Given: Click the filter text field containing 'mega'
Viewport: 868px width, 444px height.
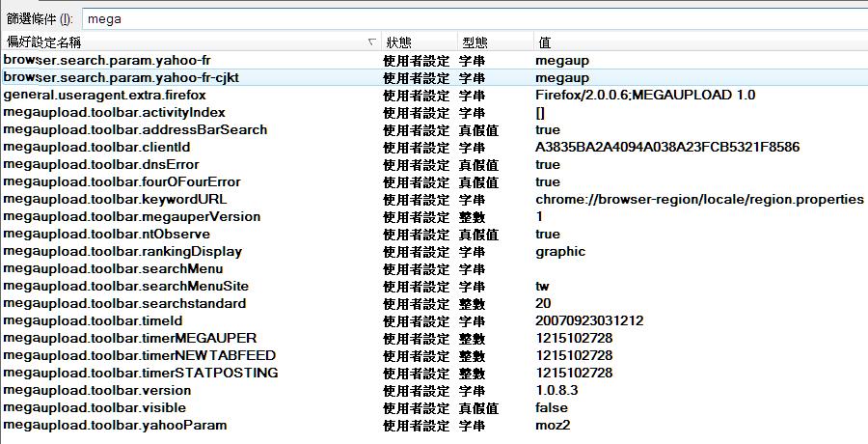Looking at the screenshot, I should (x=473, y=18).
